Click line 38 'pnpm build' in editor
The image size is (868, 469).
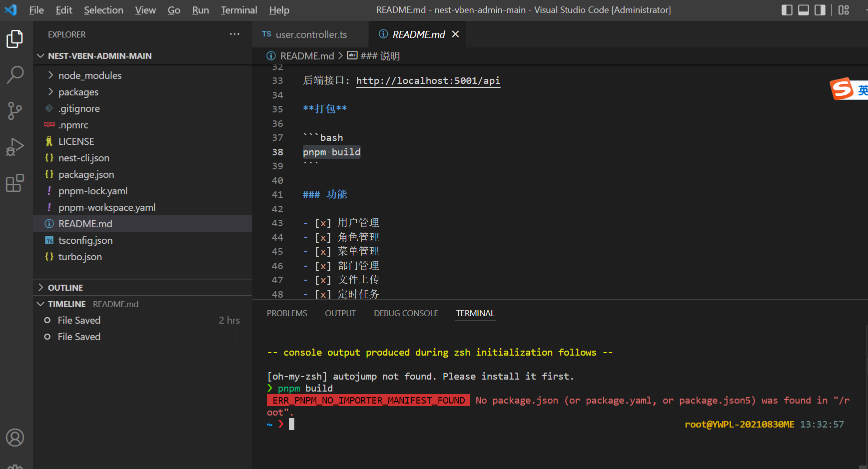coord(331,152)
